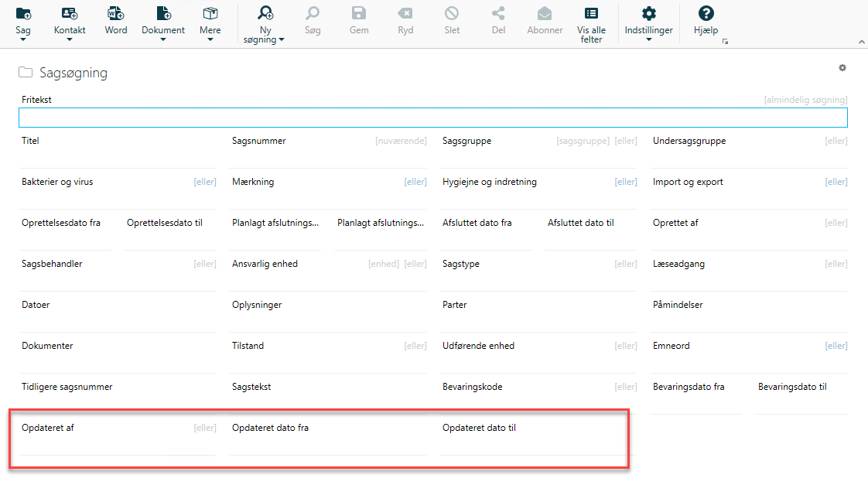Click the Afsluttet dato fra field
This screenshot has width=868, height=485.
[486, 241]
